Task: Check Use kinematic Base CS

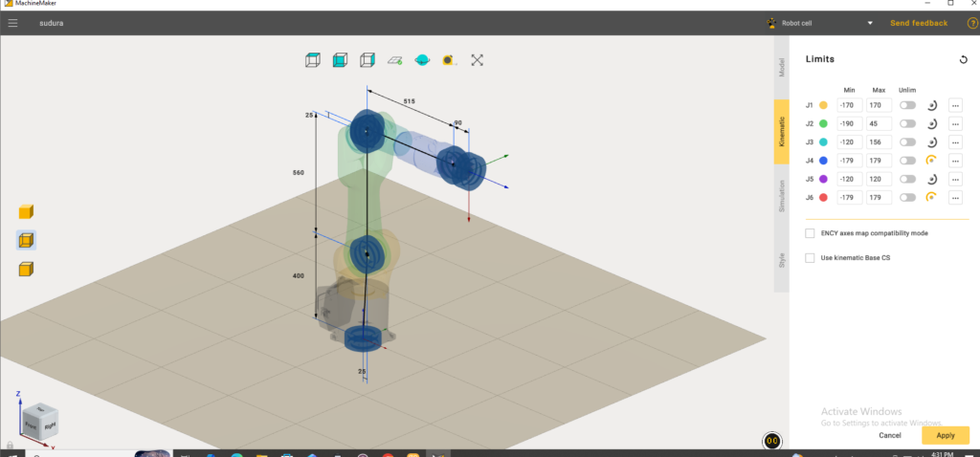Action: 811,258
